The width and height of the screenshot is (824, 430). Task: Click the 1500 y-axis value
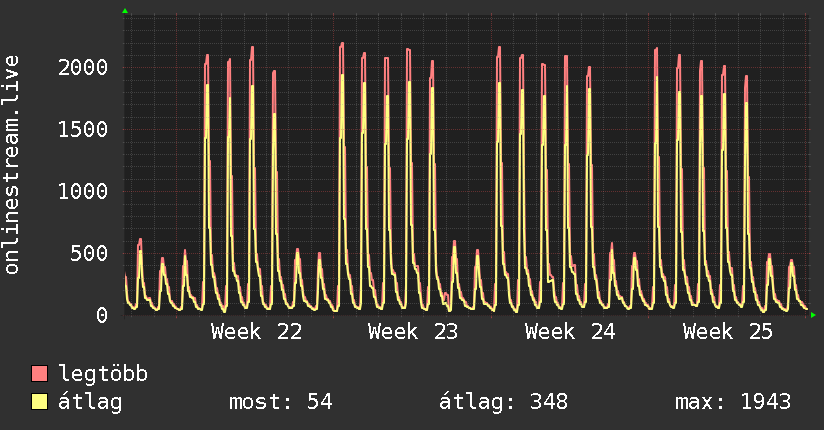click(83, 129)
